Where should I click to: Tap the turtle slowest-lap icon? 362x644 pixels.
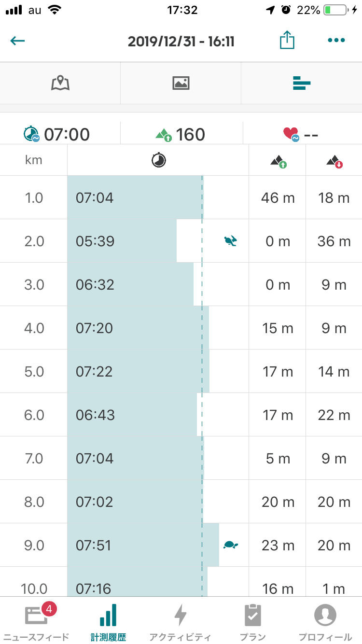point(231,545)
